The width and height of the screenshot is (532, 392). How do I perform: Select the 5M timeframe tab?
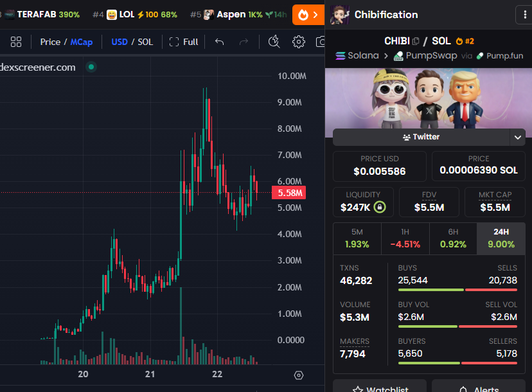click(357, 238)
